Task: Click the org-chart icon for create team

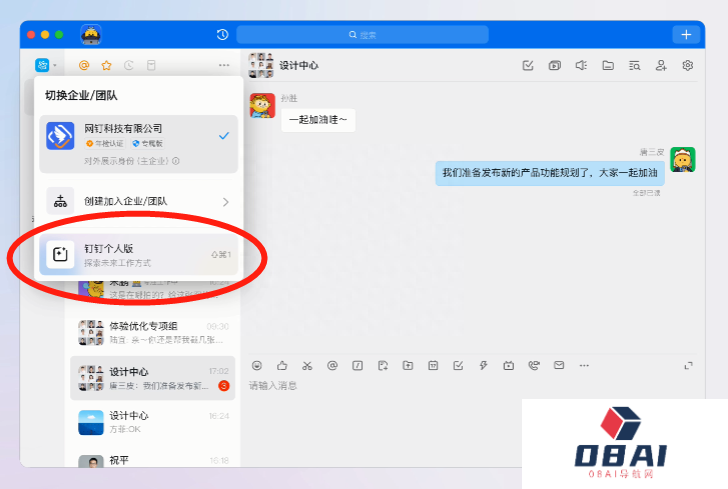Action: [x=60, y=201]
